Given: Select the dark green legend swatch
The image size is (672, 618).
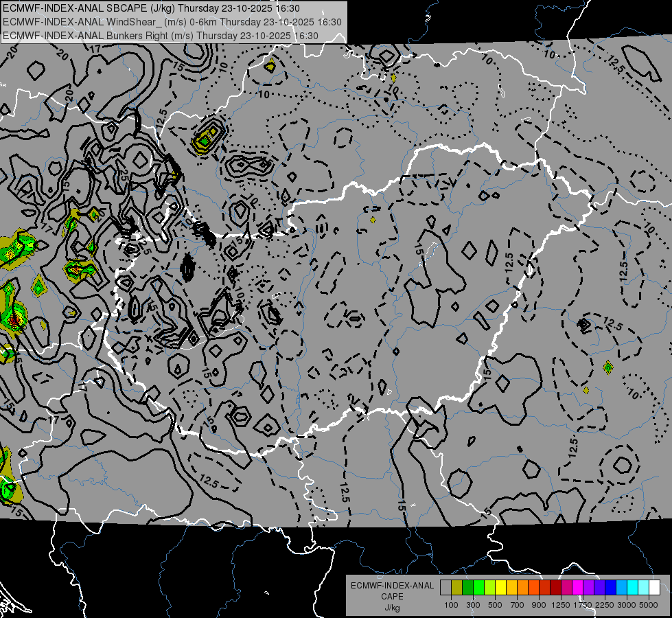Looking at the screenshot, I should tap(467, 588).
